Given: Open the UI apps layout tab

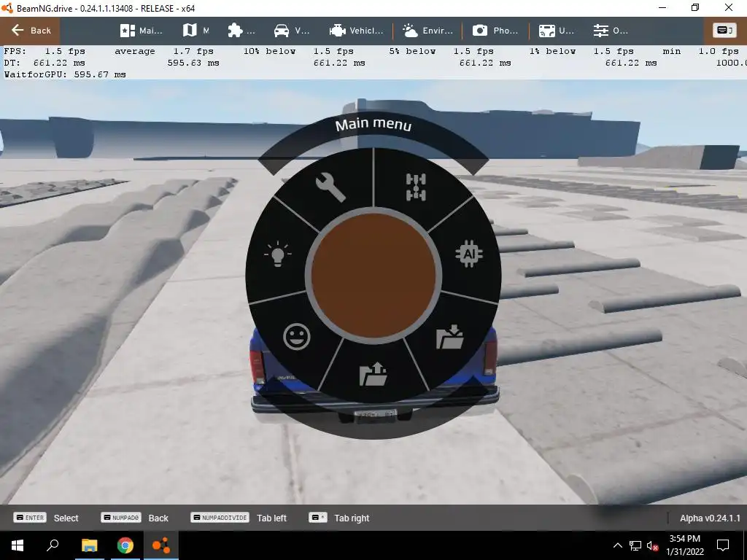Looking at the screenshot, I should (x=556, y=31).
